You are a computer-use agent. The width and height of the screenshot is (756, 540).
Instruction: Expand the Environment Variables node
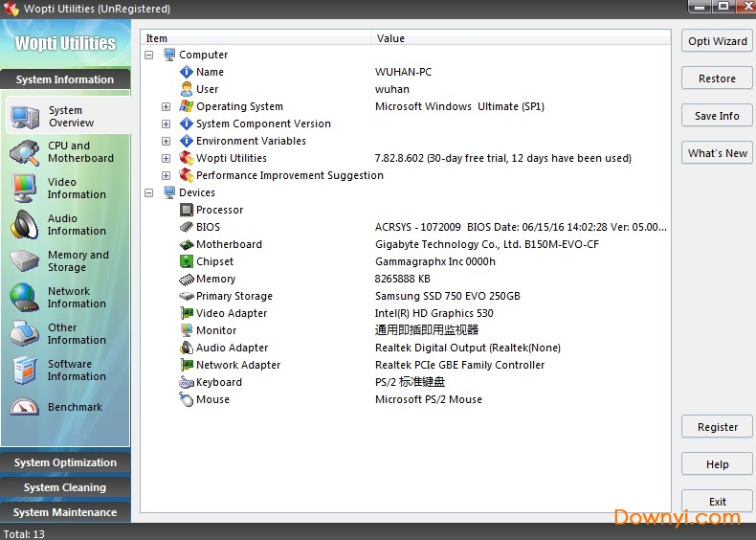tap(167, 141)
